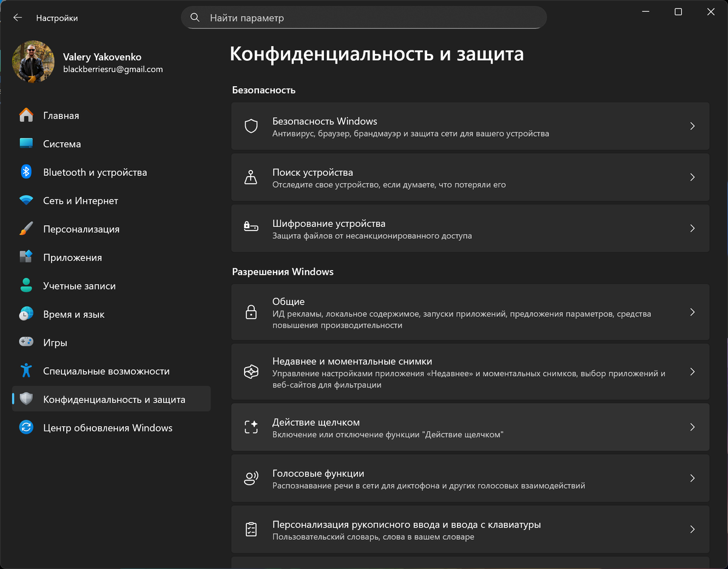This screenshot has height=569, width=728.
Task: Click the 'Безопасность' section heading
Action: [x=263, y=90]
